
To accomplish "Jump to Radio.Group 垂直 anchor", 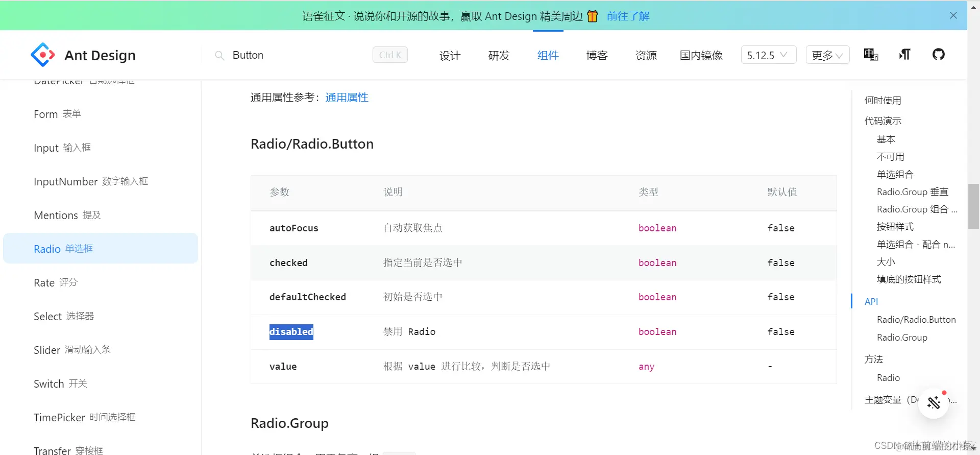I will [912, 191].
